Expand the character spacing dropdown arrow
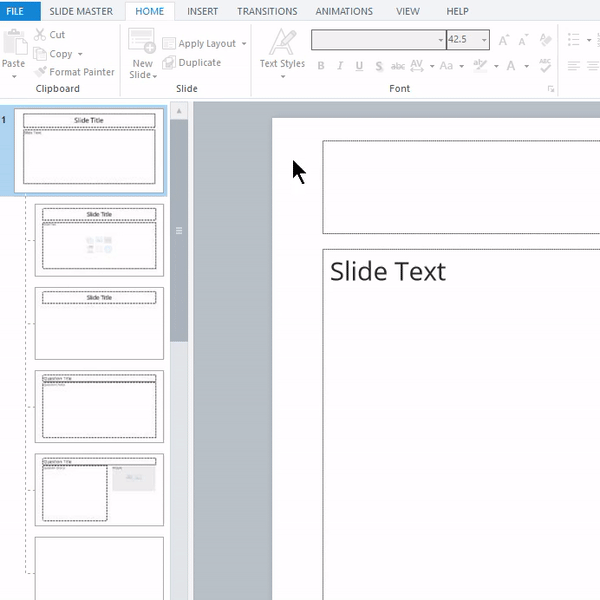The height and width of the screenshot is (600, 600). [432, 66]
